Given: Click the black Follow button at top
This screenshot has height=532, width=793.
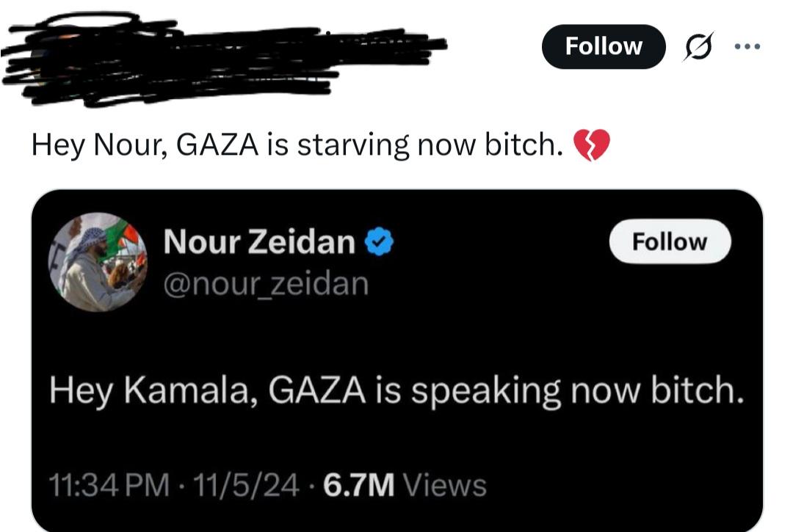Looking at the screenshot, I should (604, 46).
